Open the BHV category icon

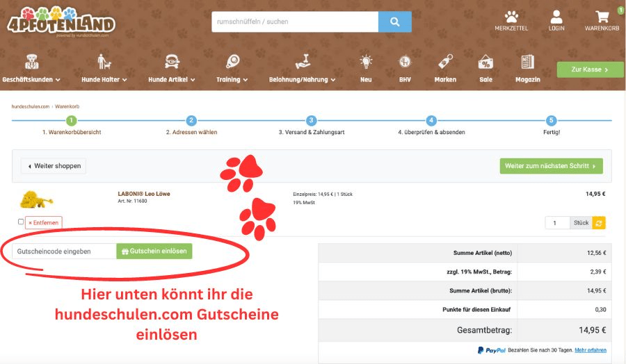pyautogui.click(x=405, y=63)
